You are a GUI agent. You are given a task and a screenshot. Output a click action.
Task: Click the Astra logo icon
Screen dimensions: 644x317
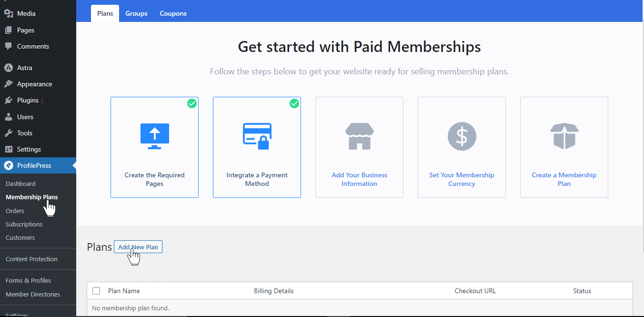point(8,68)
